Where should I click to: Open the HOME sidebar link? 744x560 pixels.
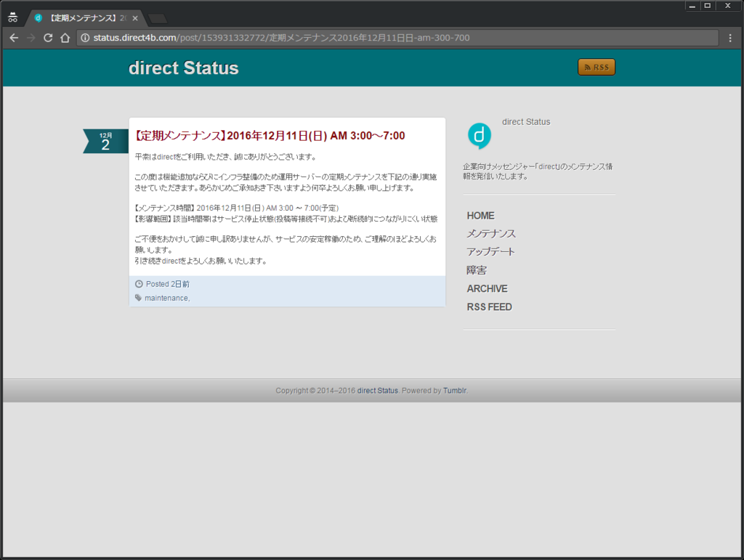[480, 216]
